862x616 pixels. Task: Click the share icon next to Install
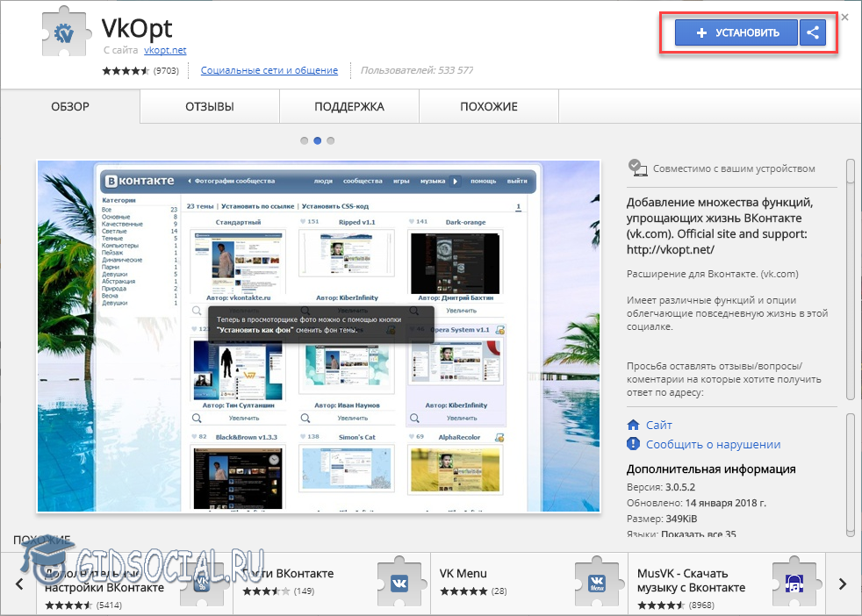click(813, 33)
